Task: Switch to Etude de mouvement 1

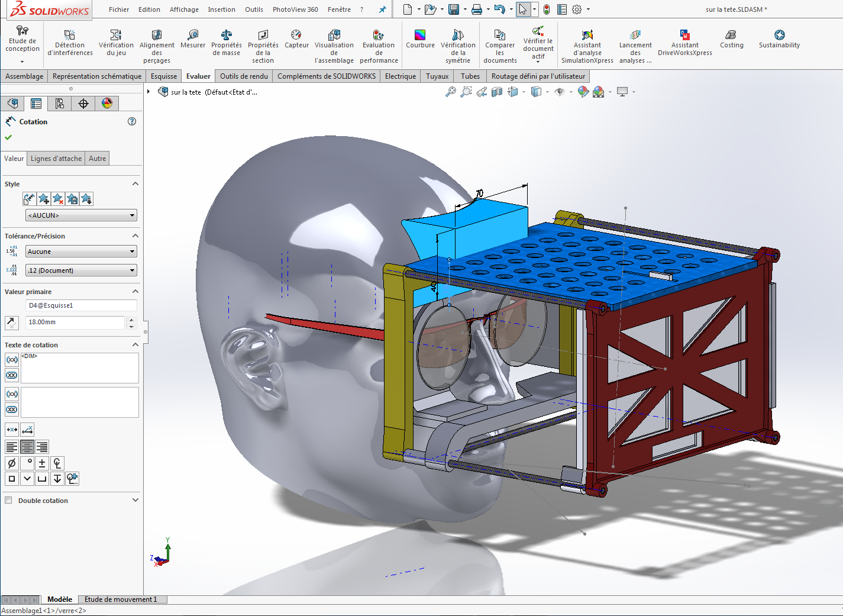Action: (121, 599)
